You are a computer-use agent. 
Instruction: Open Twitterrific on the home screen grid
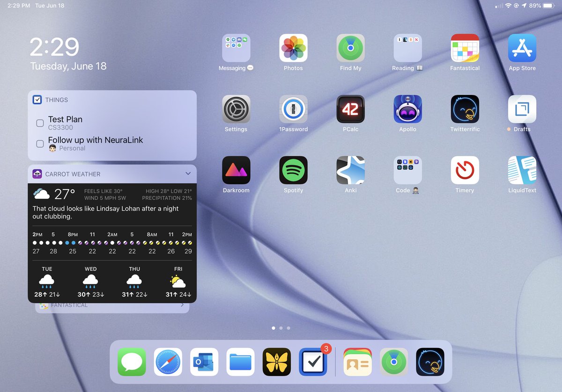click(x=465, y=109)
